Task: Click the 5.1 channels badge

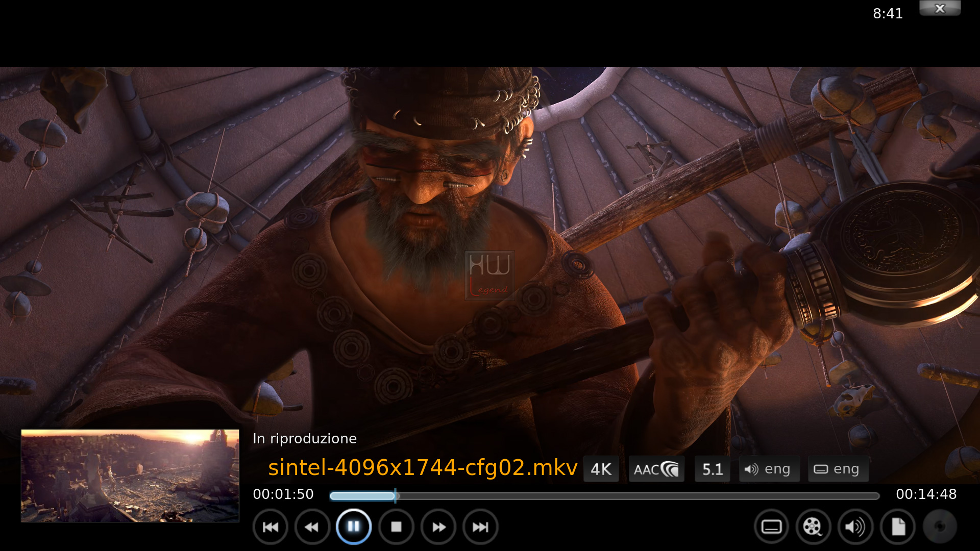Action: (x=713, y=469)
